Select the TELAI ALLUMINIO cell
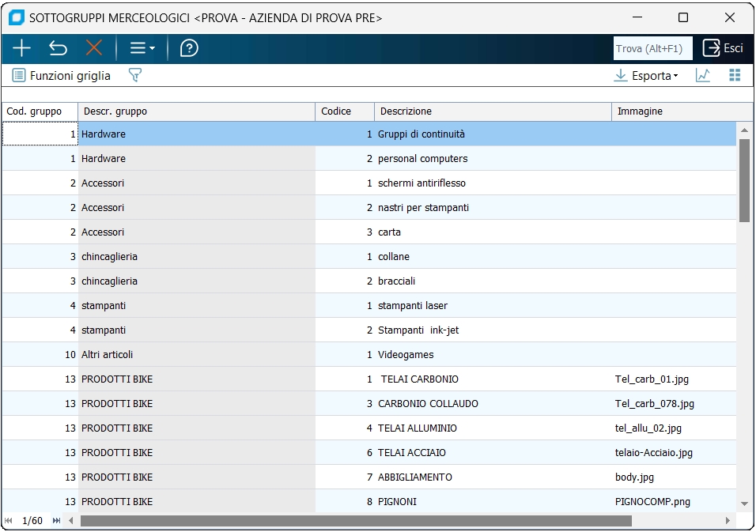This screenshot has width=756, height=532. coord(493,428)
